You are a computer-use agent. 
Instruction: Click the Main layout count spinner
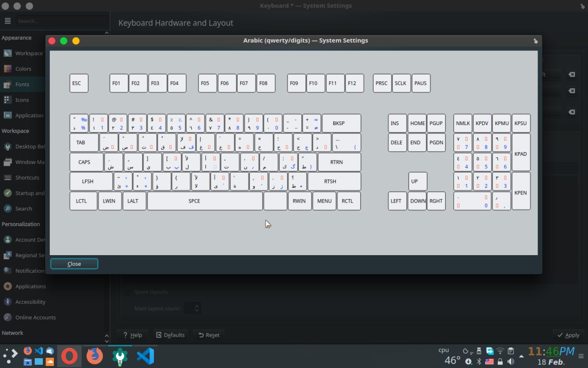tap(192, 309)
